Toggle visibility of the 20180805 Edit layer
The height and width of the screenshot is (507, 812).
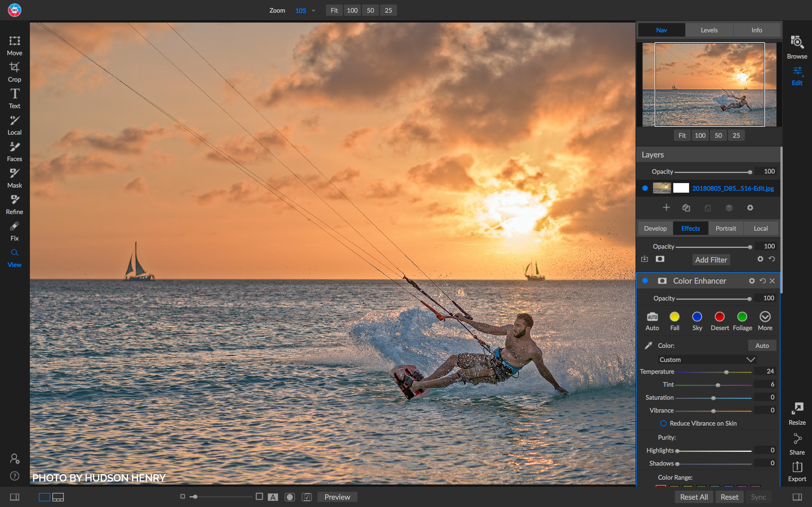pos(645,188)
